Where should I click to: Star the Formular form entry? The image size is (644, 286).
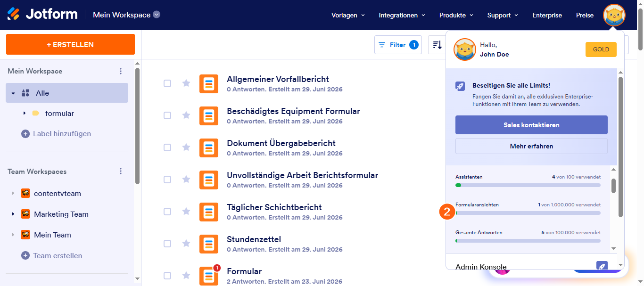[186, 276]
